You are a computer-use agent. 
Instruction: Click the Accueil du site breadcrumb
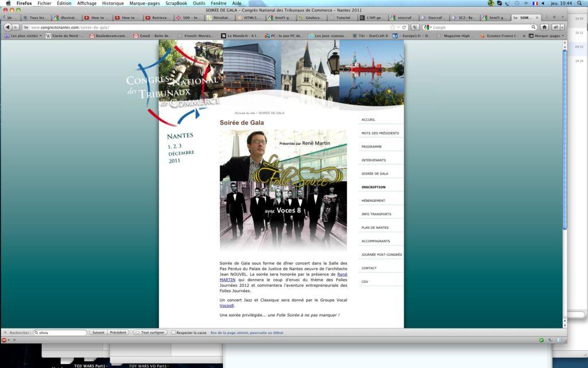245,113
